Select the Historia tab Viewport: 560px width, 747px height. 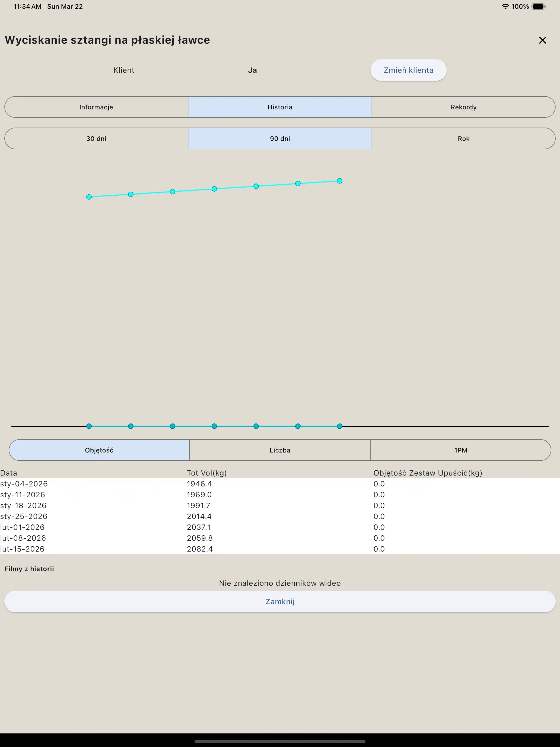(280, 107)
